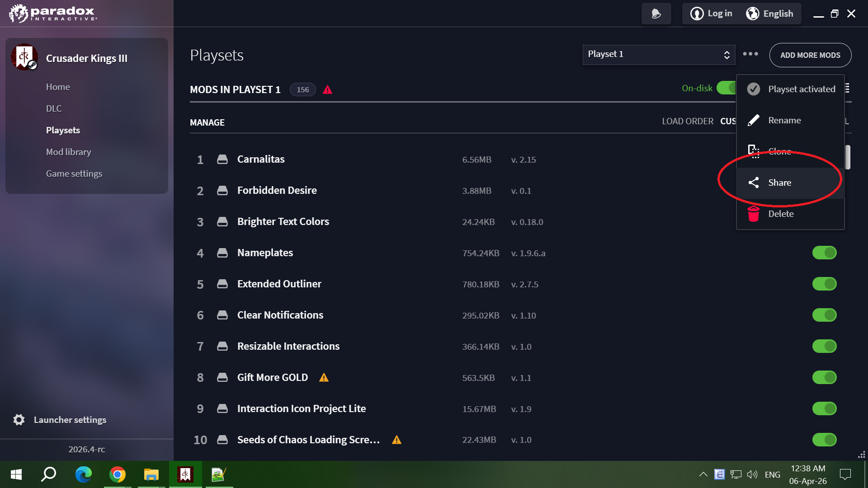Select Share in the playset menu
The height and width of the screenshot is (488, 868).
click(790, 183)
